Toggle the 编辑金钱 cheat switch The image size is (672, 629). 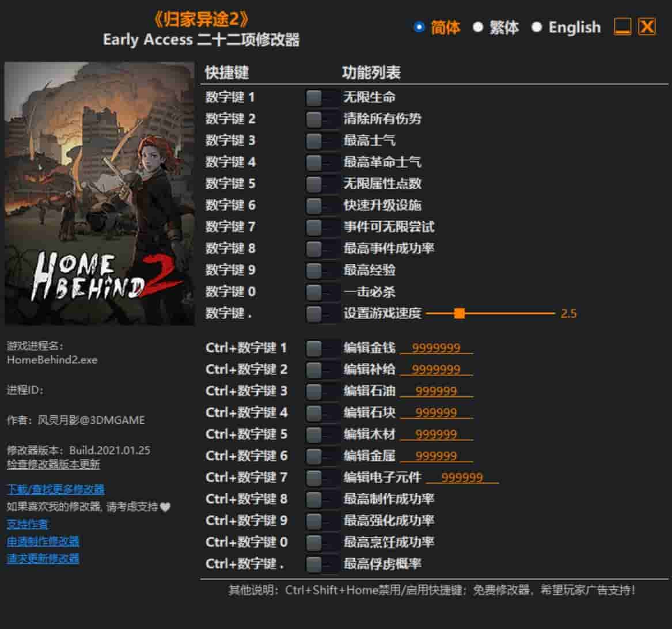pos(321,348)
